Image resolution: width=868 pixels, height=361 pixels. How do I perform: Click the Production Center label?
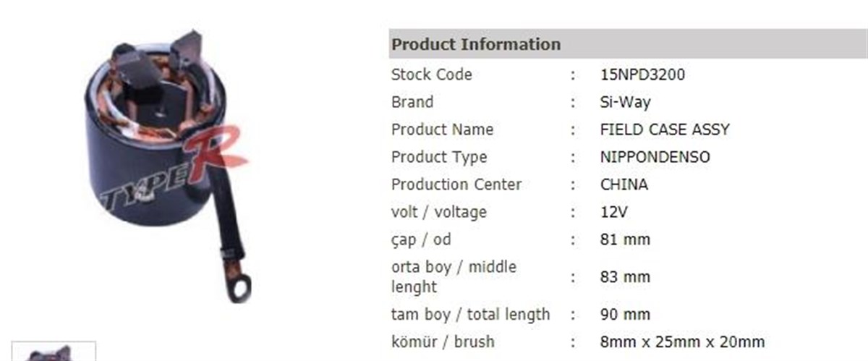click(x=456, y=184)
